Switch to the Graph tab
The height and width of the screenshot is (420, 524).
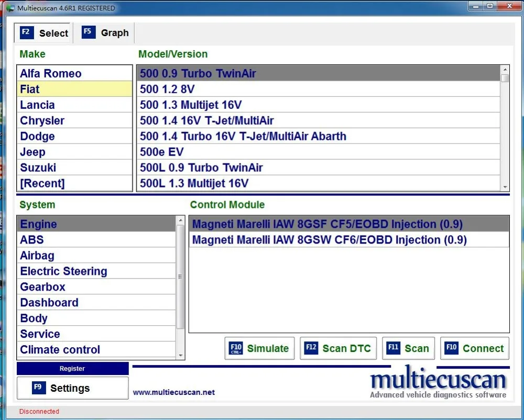pyautogui.click(x=105, y=33)
